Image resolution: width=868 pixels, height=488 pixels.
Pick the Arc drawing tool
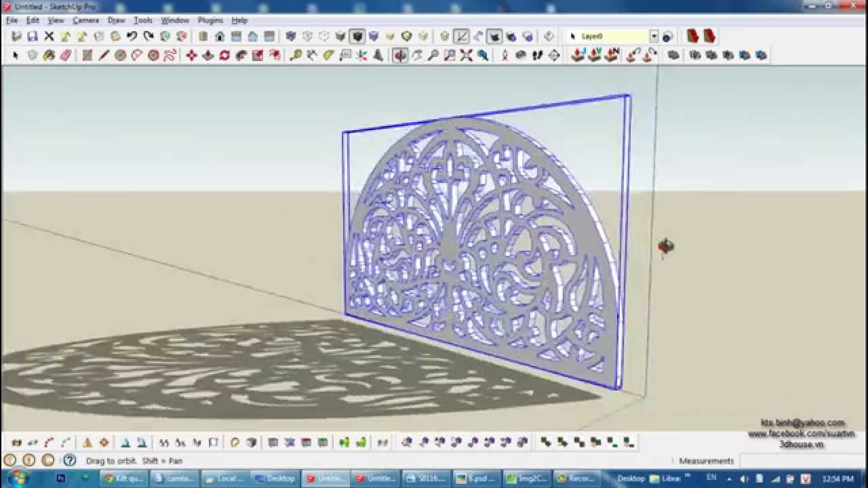[137, 56]
